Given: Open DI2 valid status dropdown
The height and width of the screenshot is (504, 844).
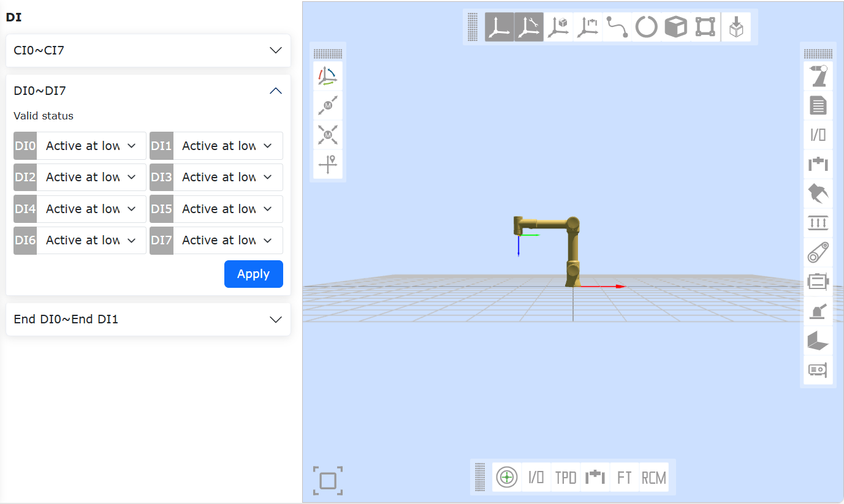Looking at the screenshot, I should (x=91, y=177).
